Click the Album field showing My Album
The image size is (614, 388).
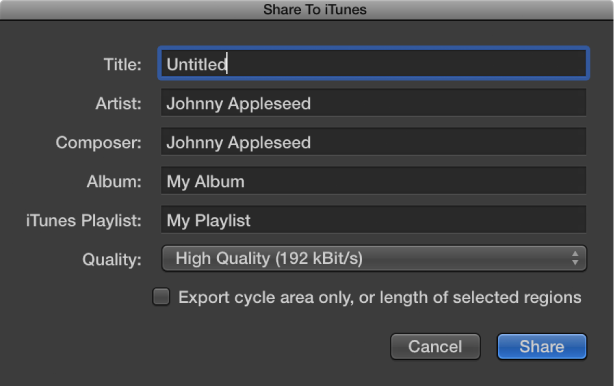pos(374,180)
